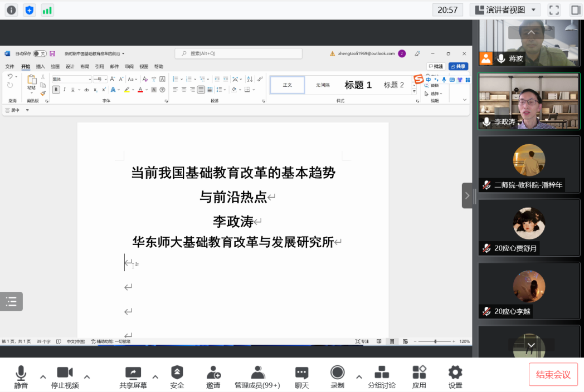This screenshot has height=392, width=584.
Task: Click the red 结束会议 button
Action: (x=553, y=374)
